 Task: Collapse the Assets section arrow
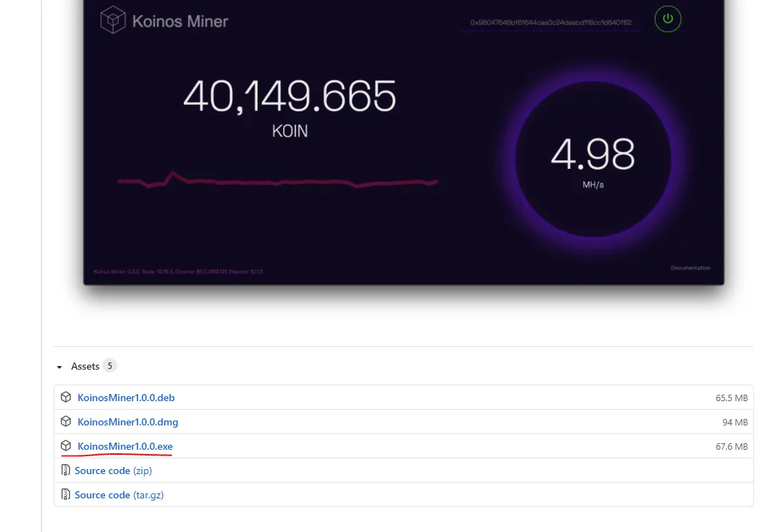click(59, 367)
